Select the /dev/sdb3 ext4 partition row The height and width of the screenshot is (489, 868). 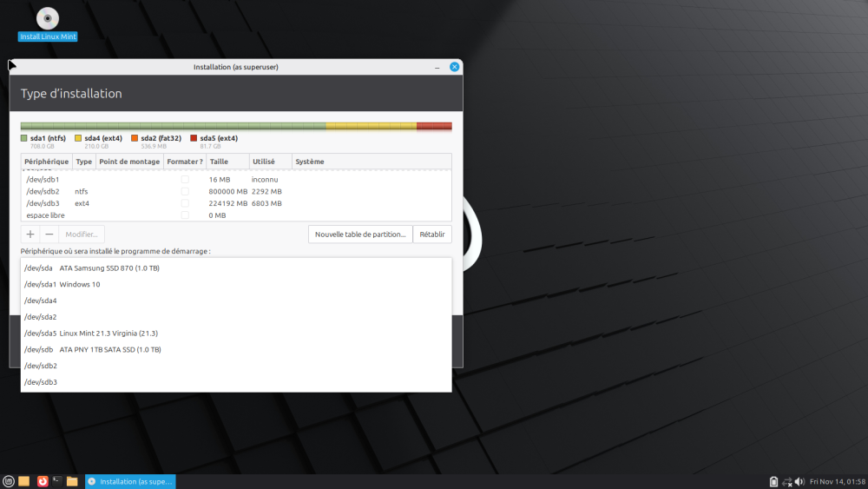(236, 203)
